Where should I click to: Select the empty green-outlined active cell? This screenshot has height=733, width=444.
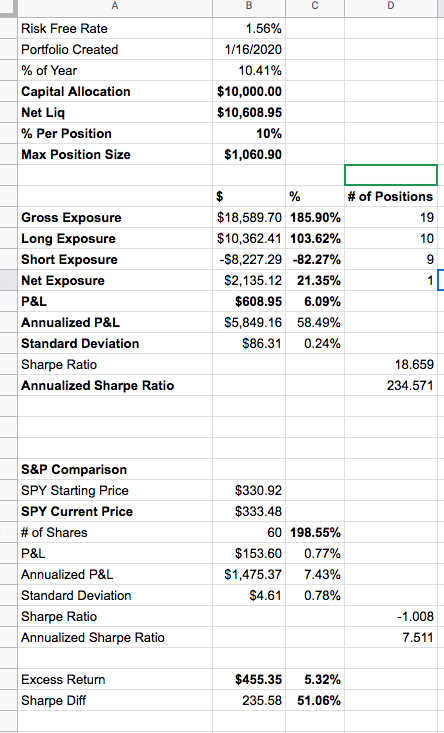[x=391, y=175]
